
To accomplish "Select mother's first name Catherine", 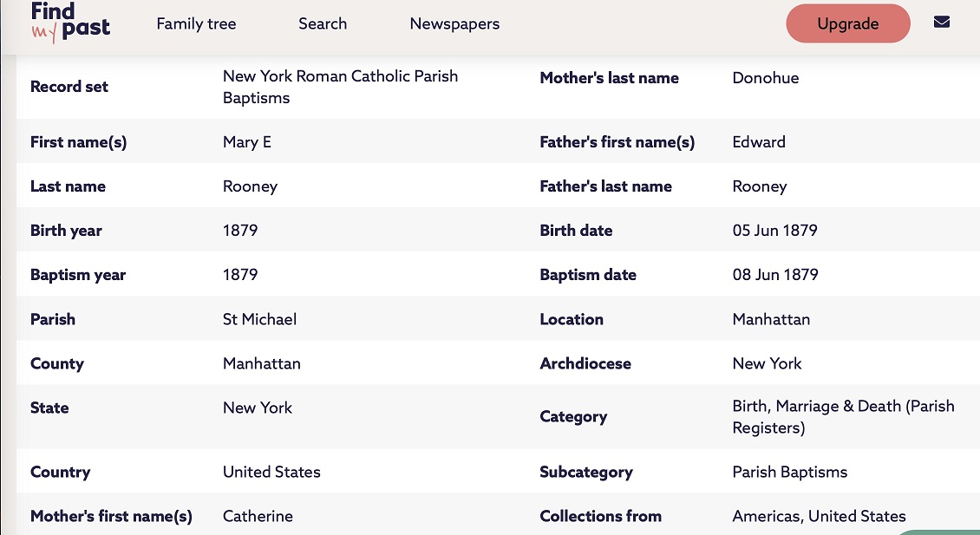I will pos(258,516).
